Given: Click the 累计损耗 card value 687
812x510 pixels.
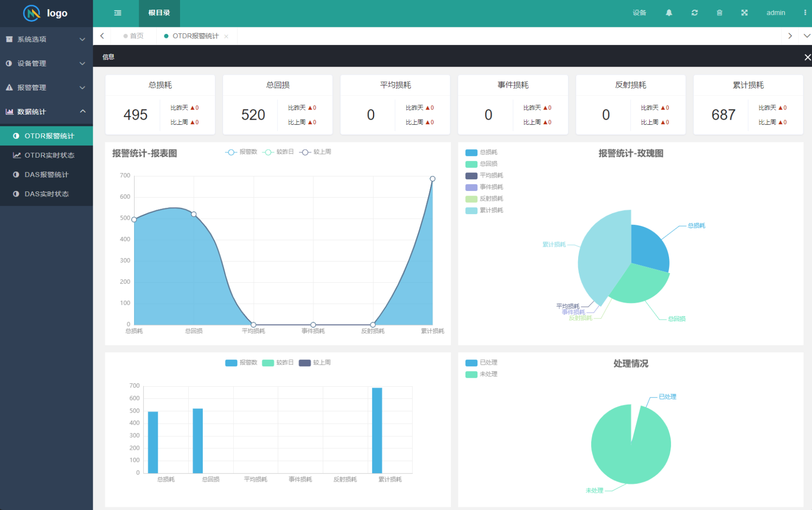Looking at the screenshot, I should click(x=723, y=115).
